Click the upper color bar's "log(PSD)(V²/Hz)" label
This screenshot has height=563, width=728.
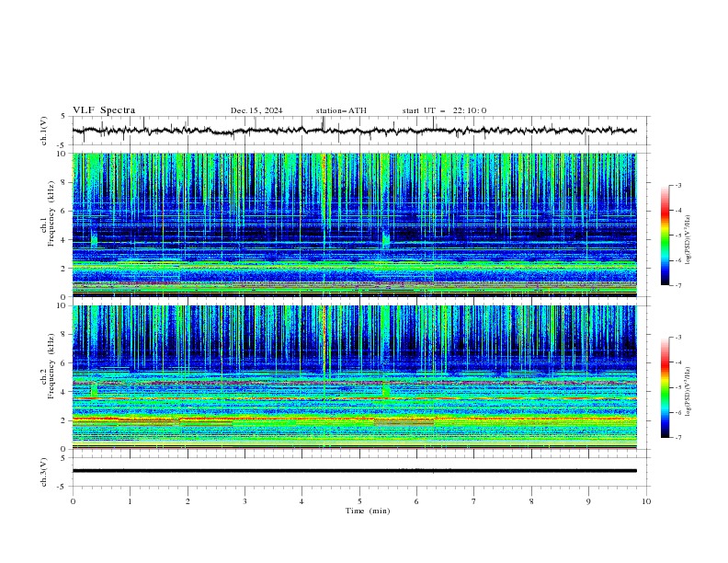click(688, 240)
